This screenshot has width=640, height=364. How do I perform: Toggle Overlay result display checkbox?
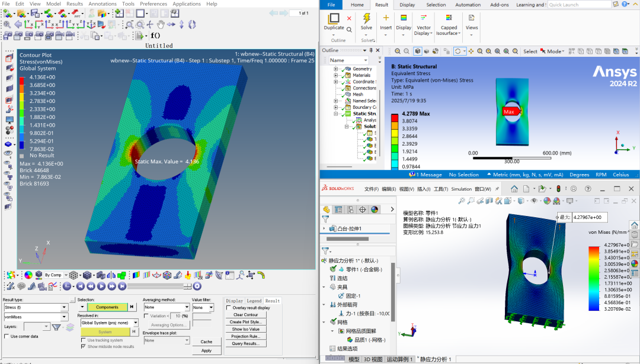point(229,308)
